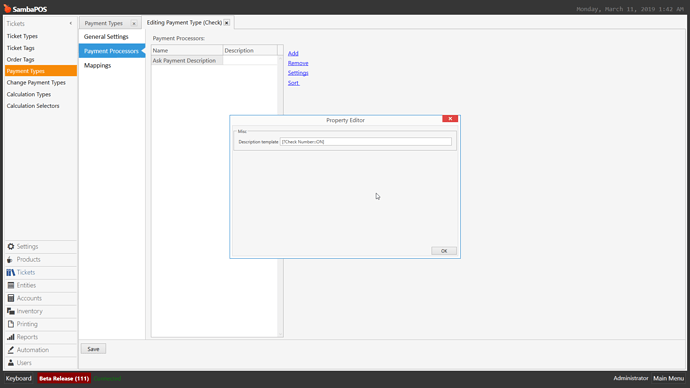Screen dimensions: 690x388
Task: Click the date and time display
Action: pos(630,9)
